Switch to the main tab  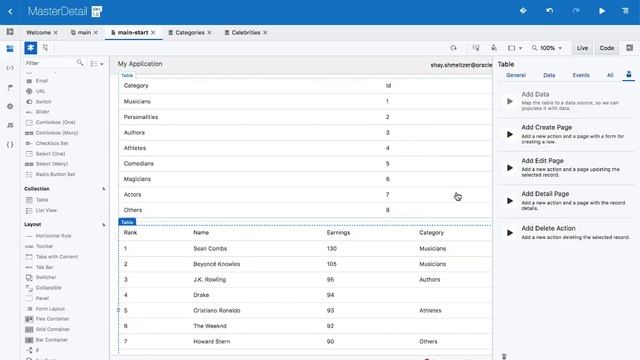[84, 32]
